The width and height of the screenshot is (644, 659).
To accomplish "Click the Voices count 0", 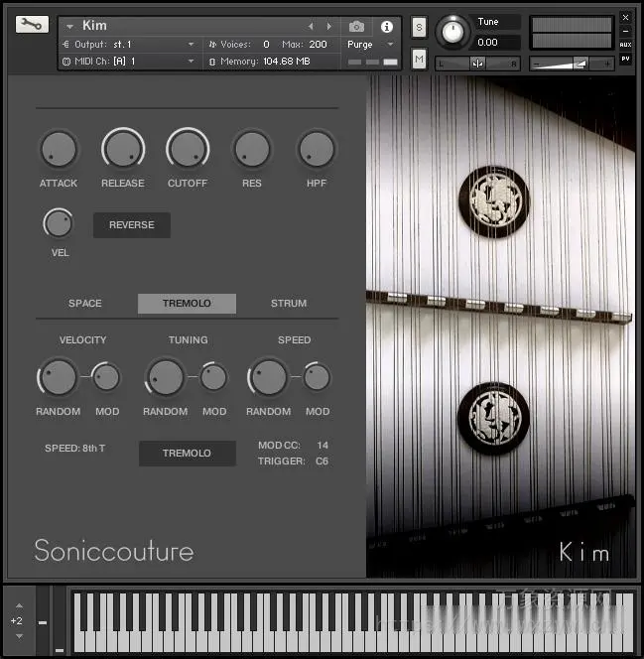I will (266, 44).
